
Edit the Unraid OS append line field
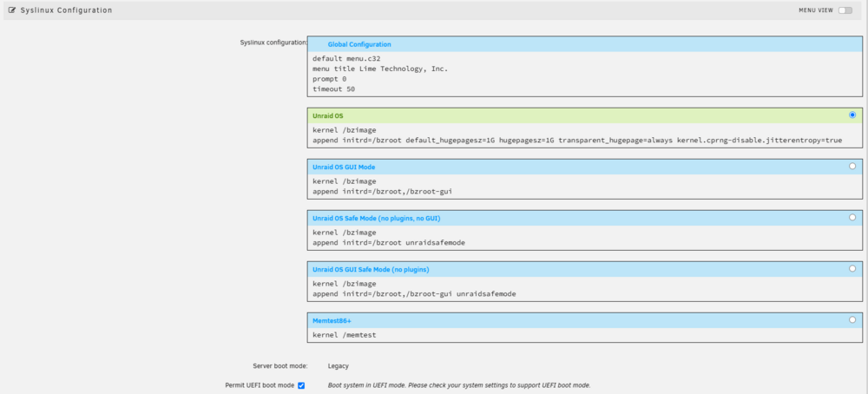click(x=577, y=141)
